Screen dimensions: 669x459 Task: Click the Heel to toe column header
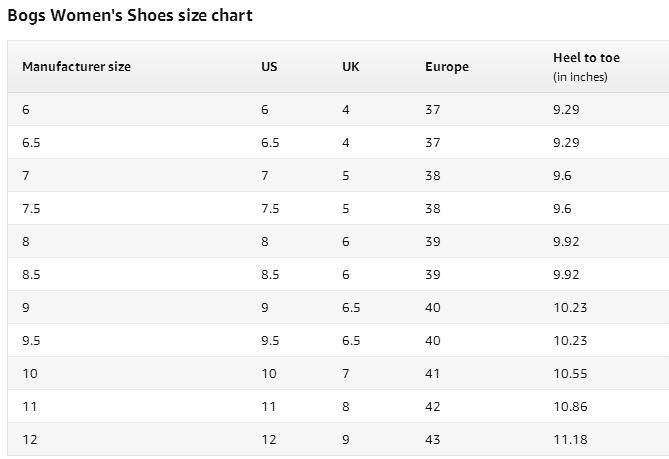coord(586,59)
